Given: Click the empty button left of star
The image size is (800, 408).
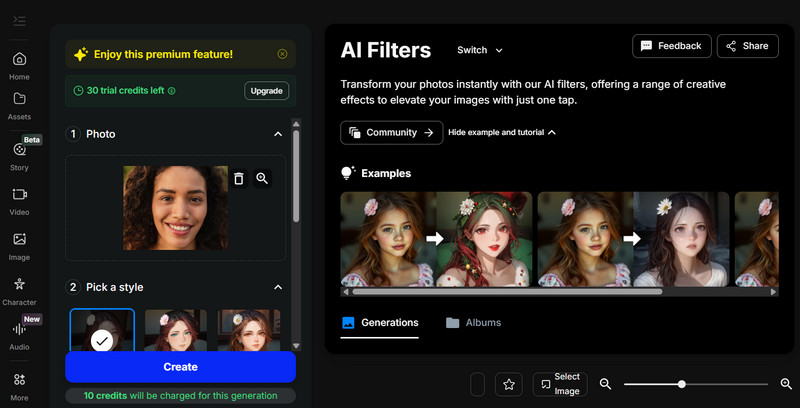Looking at the screenshot, I should click(x=477, y=385).
